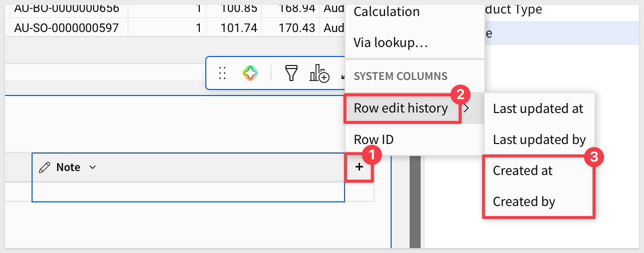
Task: Click the pencil icon beside Note
Action: (45, 167)
